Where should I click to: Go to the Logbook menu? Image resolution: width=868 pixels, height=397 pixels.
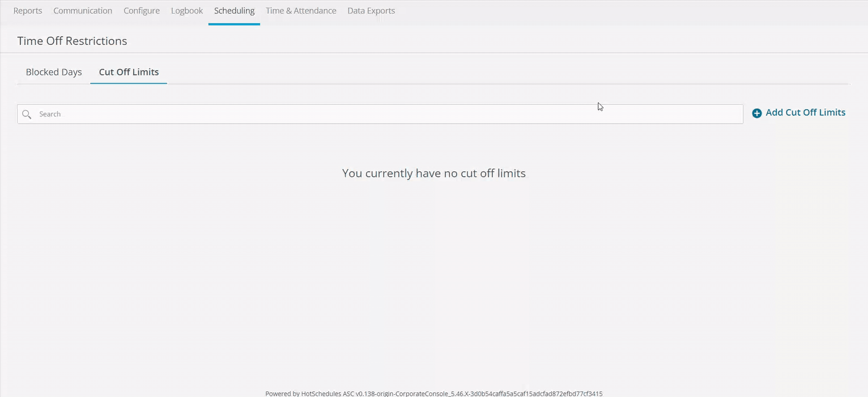(187, 11)
